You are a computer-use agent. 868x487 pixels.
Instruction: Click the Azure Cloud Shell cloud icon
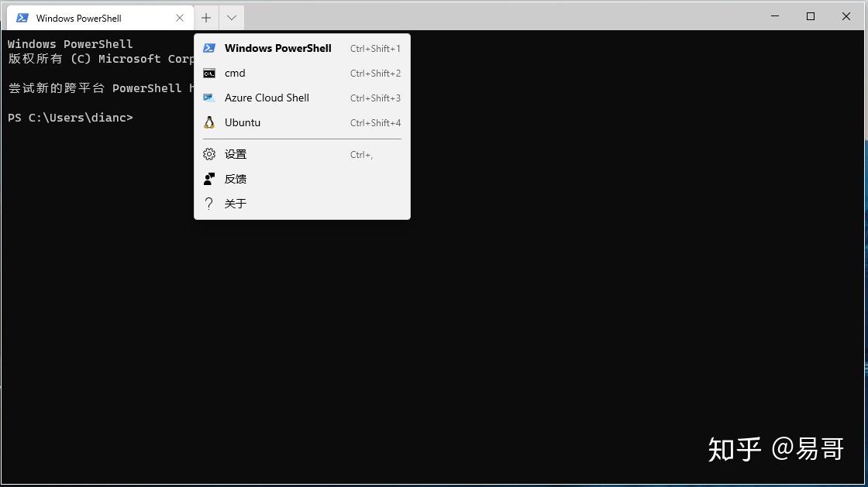coord(209,98)
